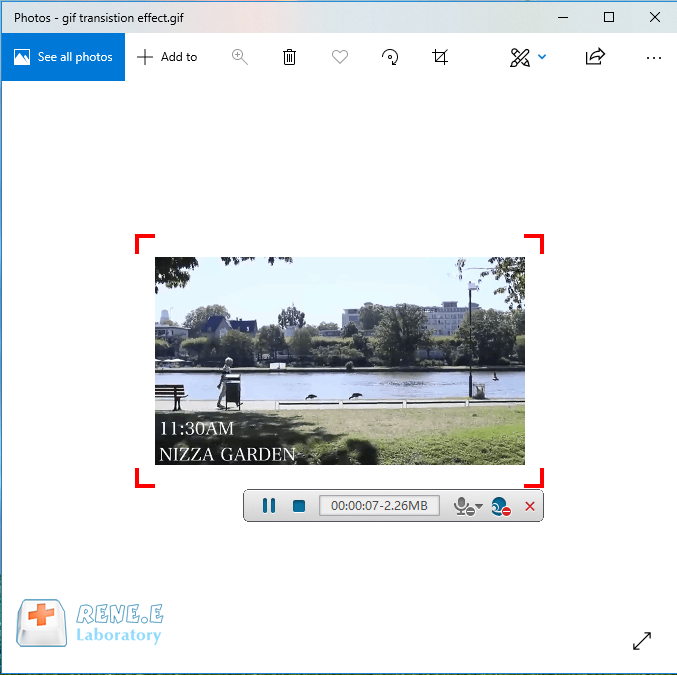This screenshot has width=677, height=675.
Task: Expand the Edit & Create dropdown arrow
Action: 542,57
